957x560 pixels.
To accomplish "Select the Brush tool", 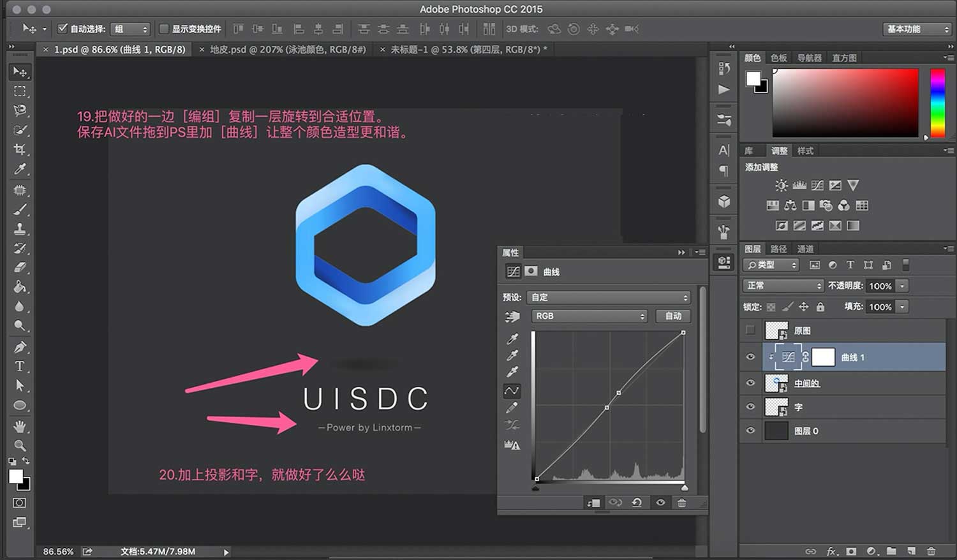I will coord(20,209).
